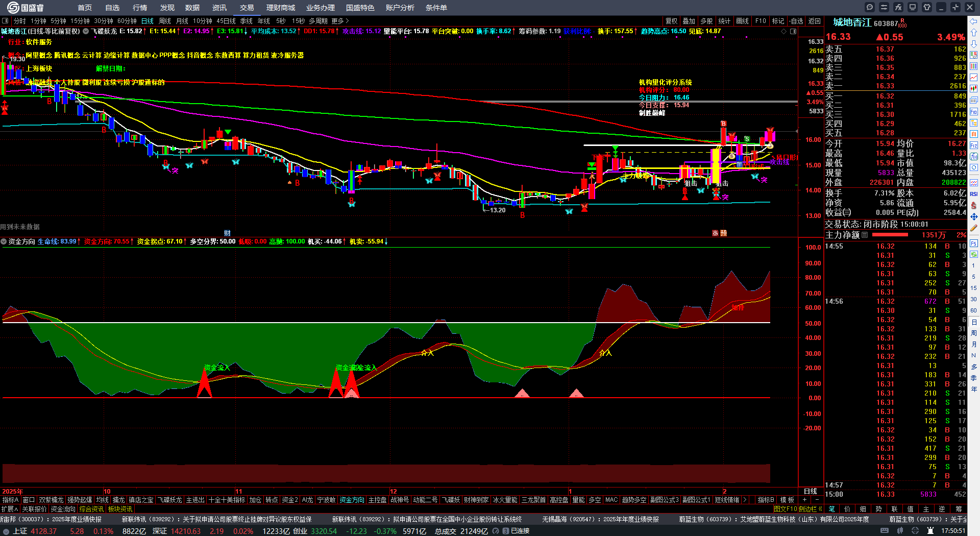
Task: Click the monitor display icon in title bar
Action: [x=913, y=7]
